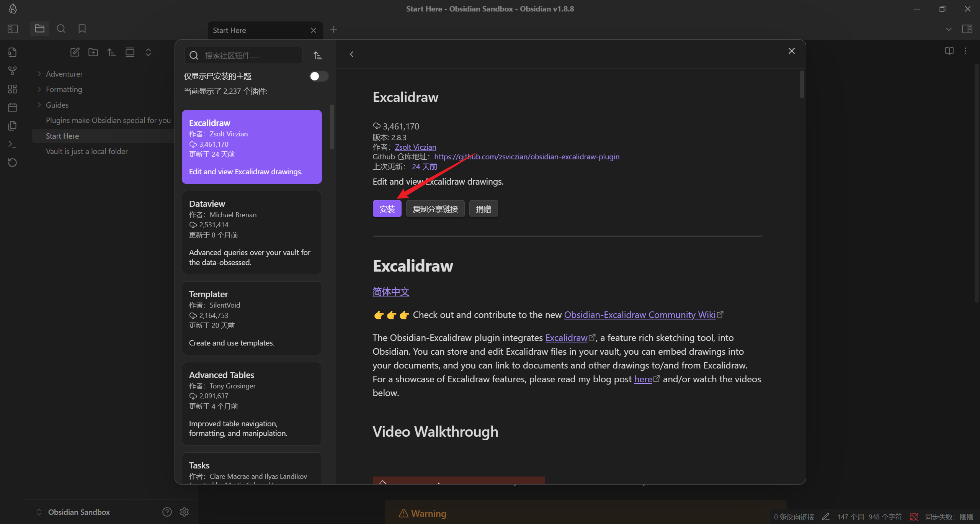Click the plugin list scrollbar
This screenshot has height=524, width=980.
pos(332,127)
